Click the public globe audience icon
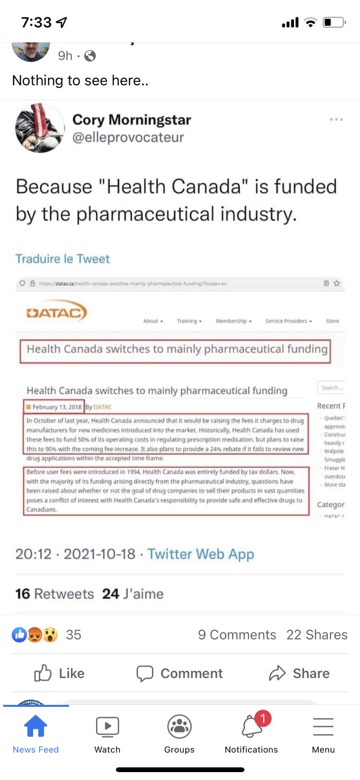 [x=90, y=57]
